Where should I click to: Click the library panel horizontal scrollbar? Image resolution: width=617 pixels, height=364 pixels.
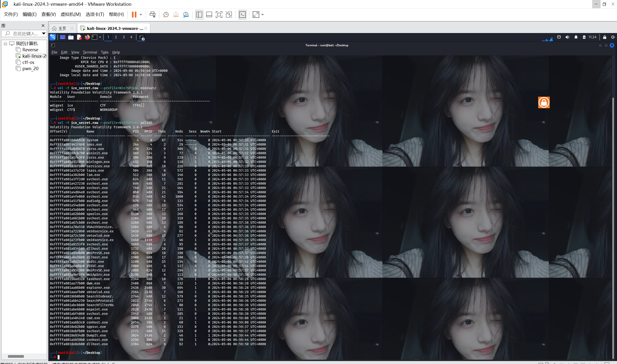16,356
